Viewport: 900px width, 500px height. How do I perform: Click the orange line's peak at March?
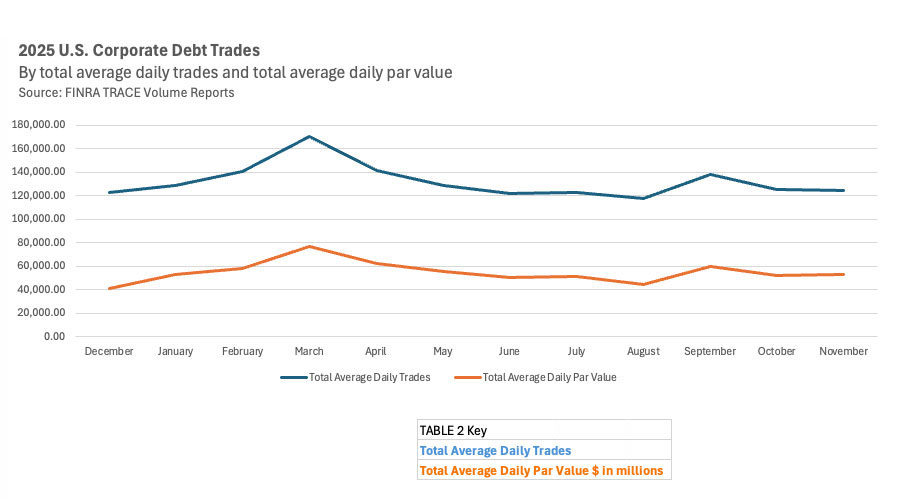pyautogui.click(x=310, y=246)
